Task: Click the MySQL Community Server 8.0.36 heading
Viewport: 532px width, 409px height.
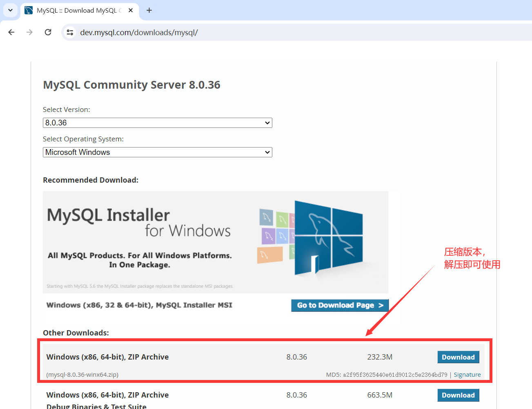Action: (131, 85)
